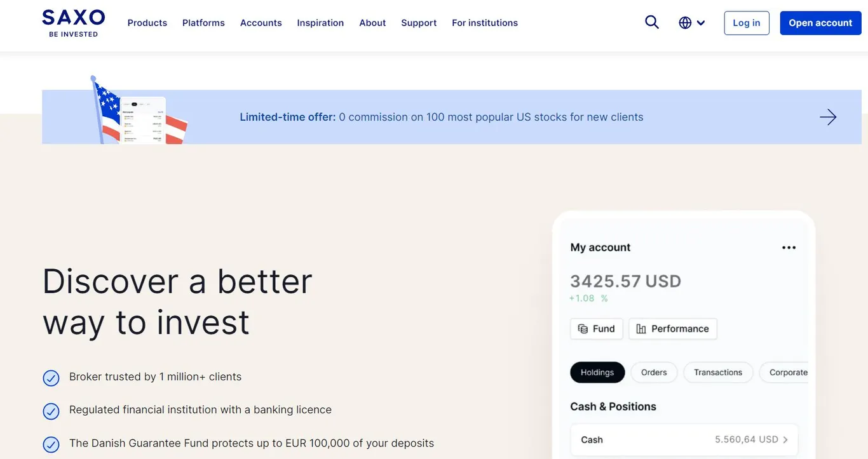The width and height of the screenshot is (868, 459).
Task: Open the For institutions link
Action: tap(485, 23)
